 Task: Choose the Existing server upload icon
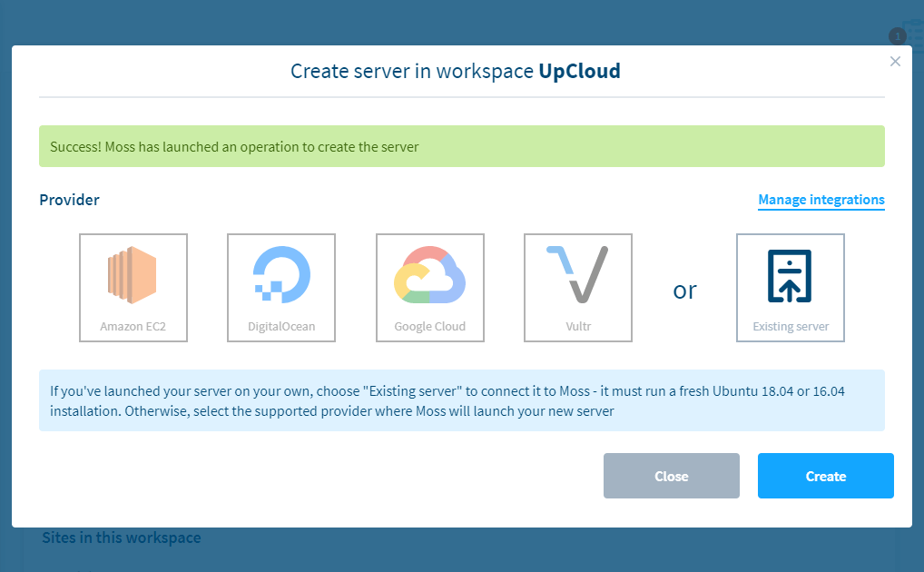pyautogui.click(x=790, y=275)
